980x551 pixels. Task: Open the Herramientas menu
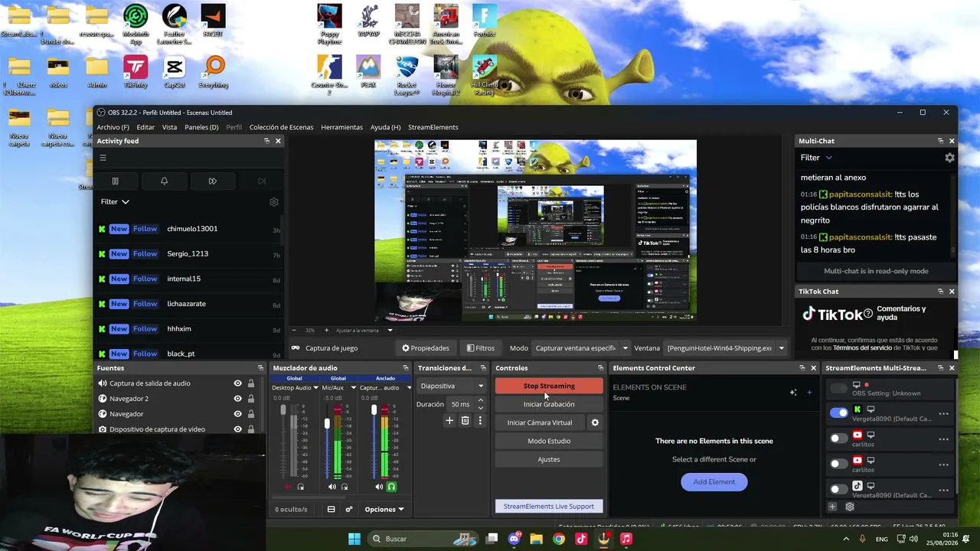pos(341,127)
